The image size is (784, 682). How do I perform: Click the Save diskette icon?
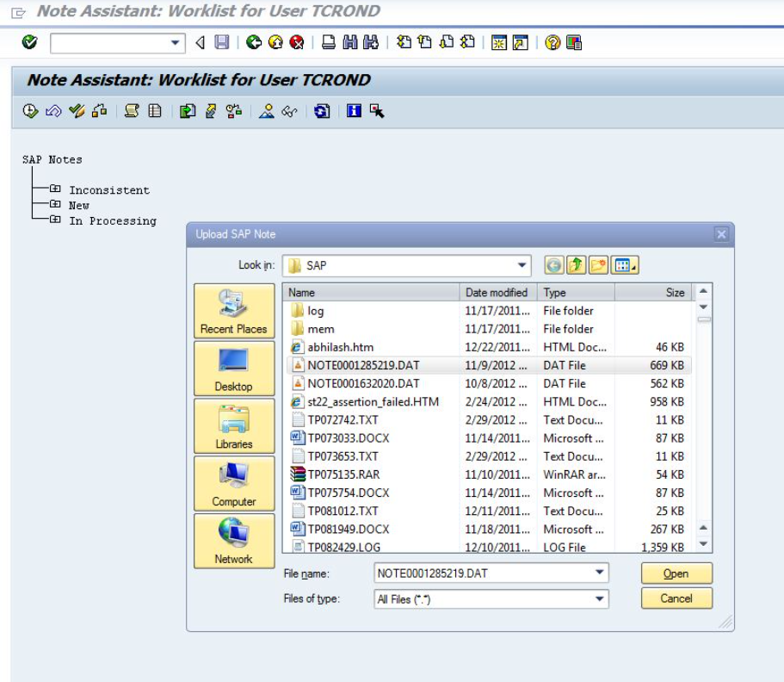pyautogui.click(x=221, y=42)
